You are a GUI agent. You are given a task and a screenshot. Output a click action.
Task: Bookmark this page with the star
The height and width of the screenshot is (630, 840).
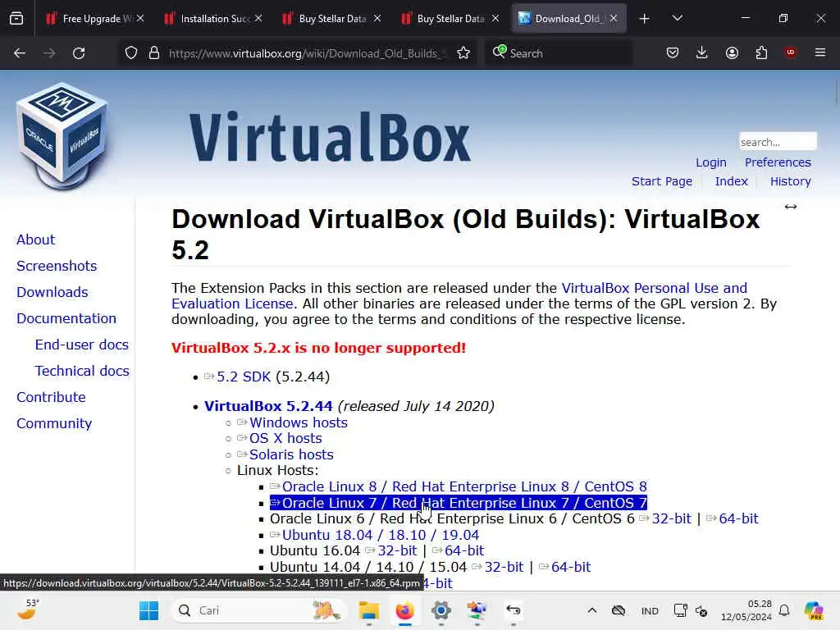pos(463,53)
